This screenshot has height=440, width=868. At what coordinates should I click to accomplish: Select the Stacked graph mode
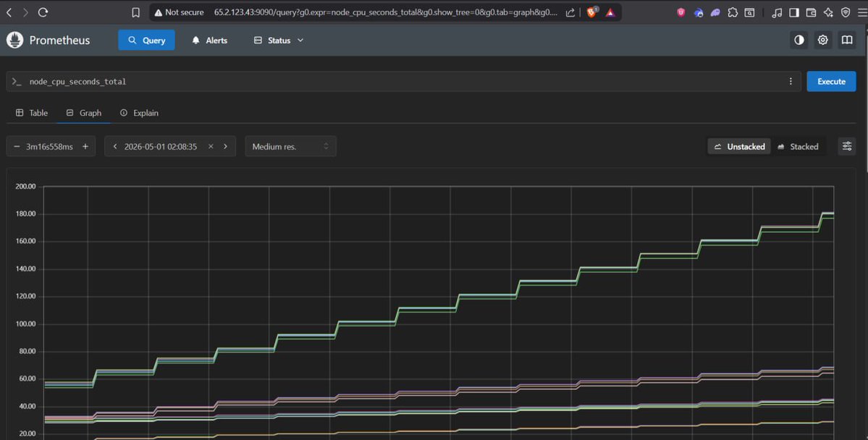coord(799,147)
